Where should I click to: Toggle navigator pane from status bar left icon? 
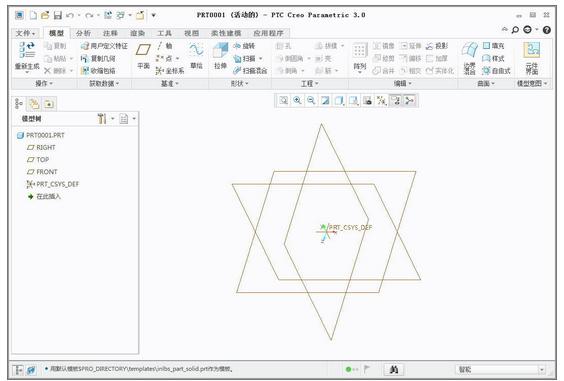(18, 369)
